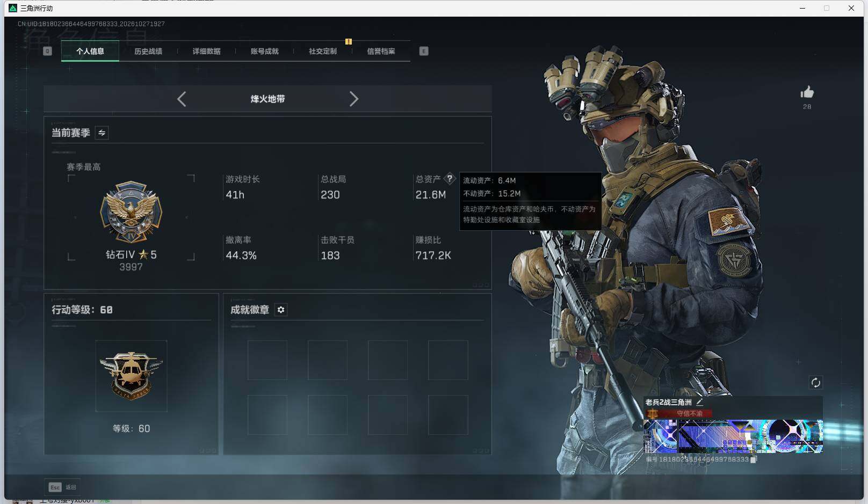Click the 赚损比 717.2K value
Image resolution: width=868 pixels, height=504 pixels.
coord(433,255)
